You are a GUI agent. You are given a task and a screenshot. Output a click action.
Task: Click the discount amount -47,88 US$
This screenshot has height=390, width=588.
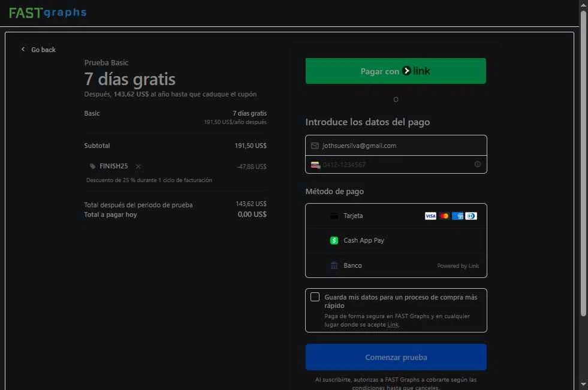[x=252, y=167]
